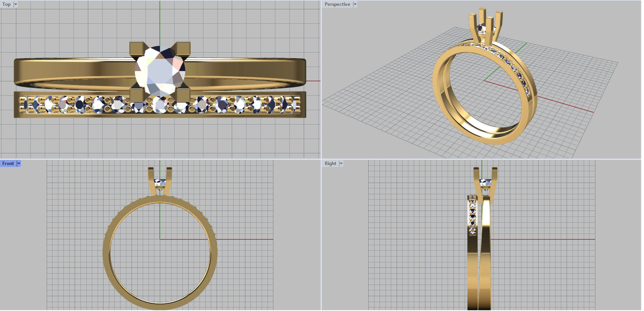The height and width of the screenshot is (311, 644).
Task: Select the pavé diamond band in Top viewport
Action: pos(160,105)
